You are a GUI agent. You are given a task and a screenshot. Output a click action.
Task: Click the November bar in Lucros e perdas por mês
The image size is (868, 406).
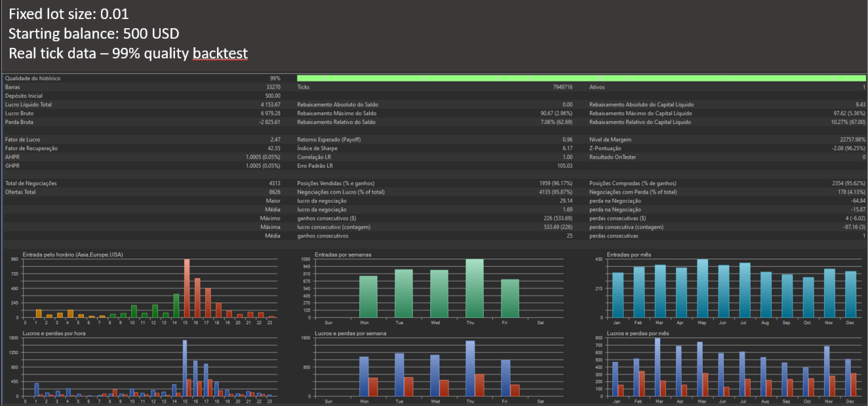(x=828, y=371)
